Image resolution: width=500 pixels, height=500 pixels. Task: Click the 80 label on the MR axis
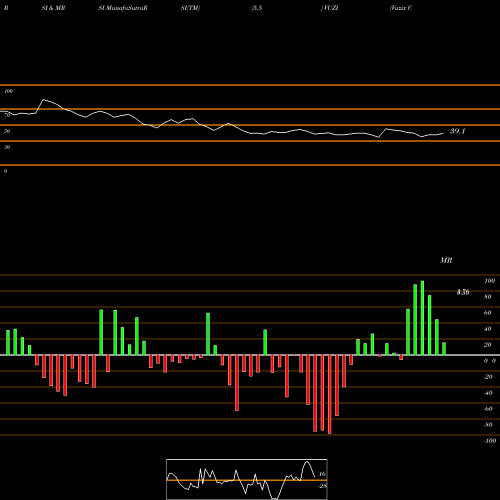(488, 297)
